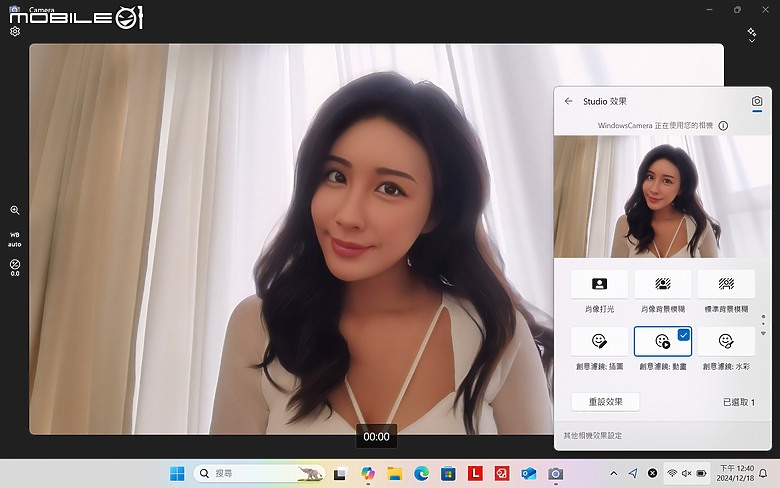This screenshot has width=780, height=488.
Task: Click battery status icon in tray
Action: click(x=701, y=474)
